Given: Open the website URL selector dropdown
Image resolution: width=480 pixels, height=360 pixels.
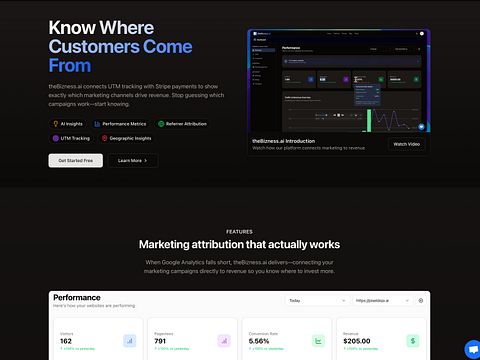Looking at the screenshot, I should click(382, 301).
